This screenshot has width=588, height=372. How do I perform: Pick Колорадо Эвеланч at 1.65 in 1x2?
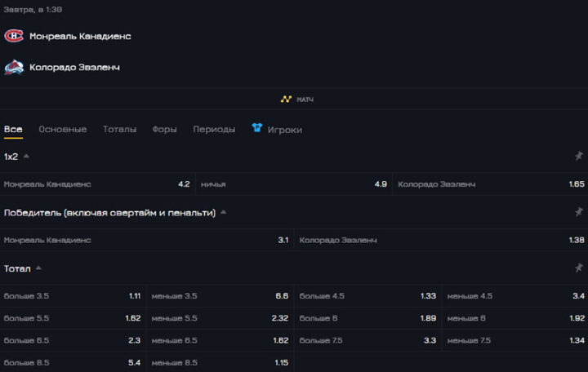coord(490,184)
